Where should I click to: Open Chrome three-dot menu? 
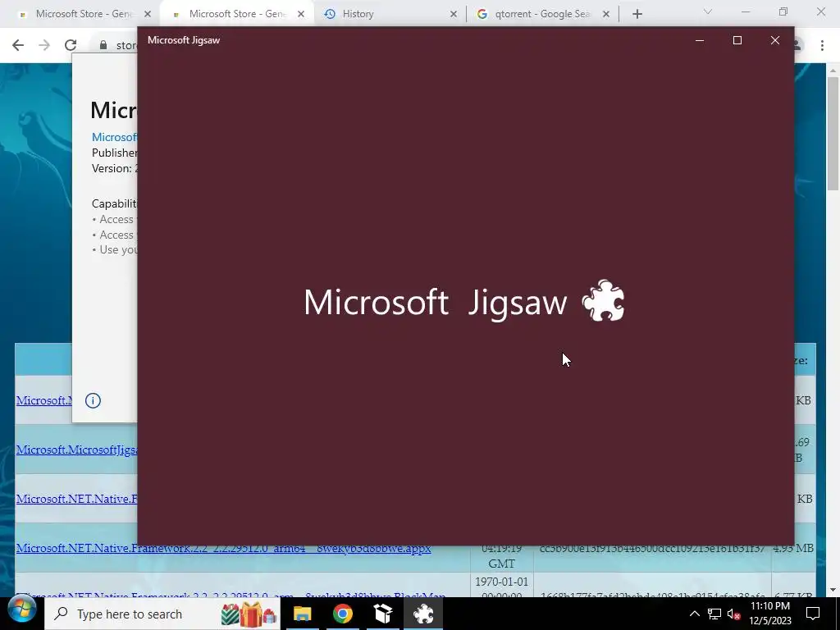click(x=822, y=45)
